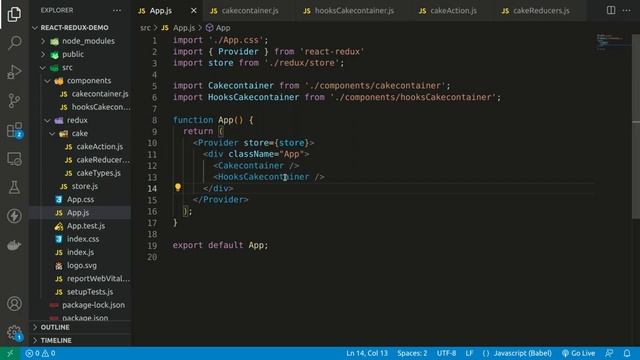Open the Extensions view icon

click(x=14, y=130)
